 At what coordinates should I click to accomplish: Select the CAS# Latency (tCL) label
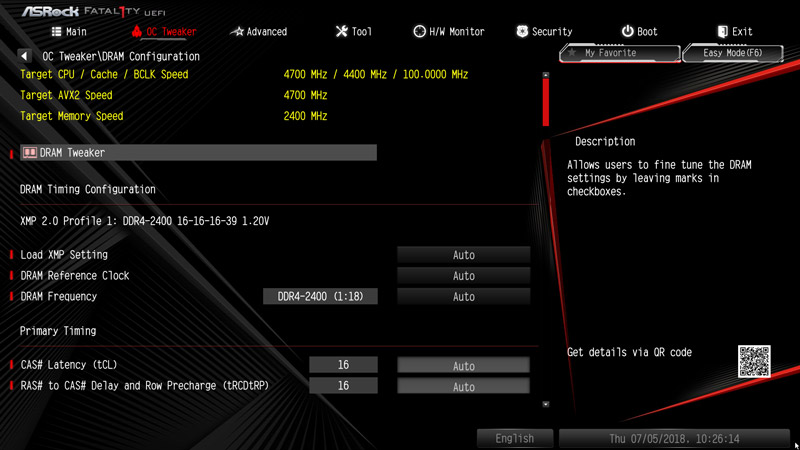tap(68, 365)
